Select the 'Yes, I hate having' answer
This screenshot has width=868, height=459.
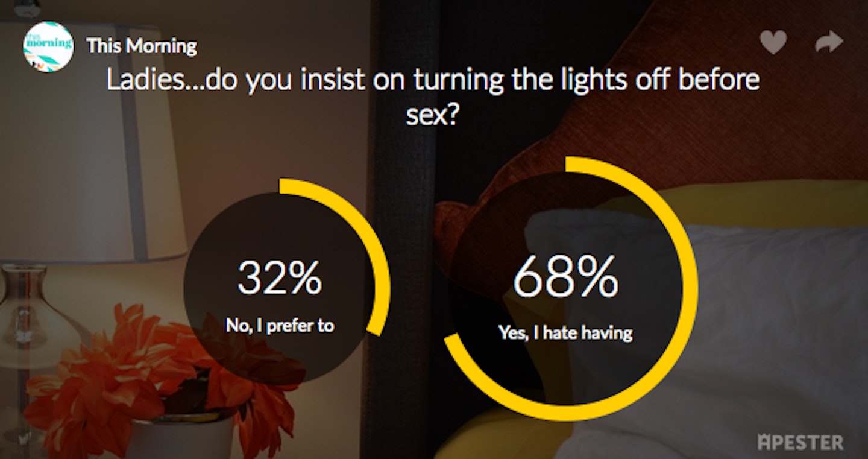[565, 332]
